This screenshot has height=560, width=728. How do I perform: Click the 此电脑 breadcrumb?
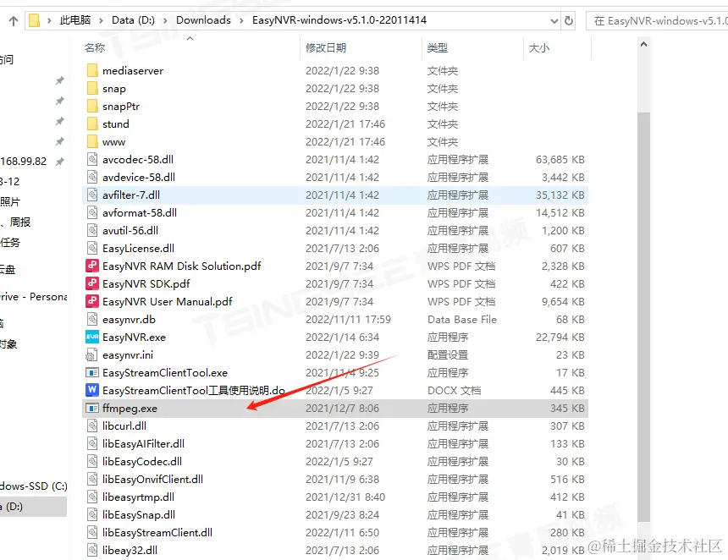[75, 20]
